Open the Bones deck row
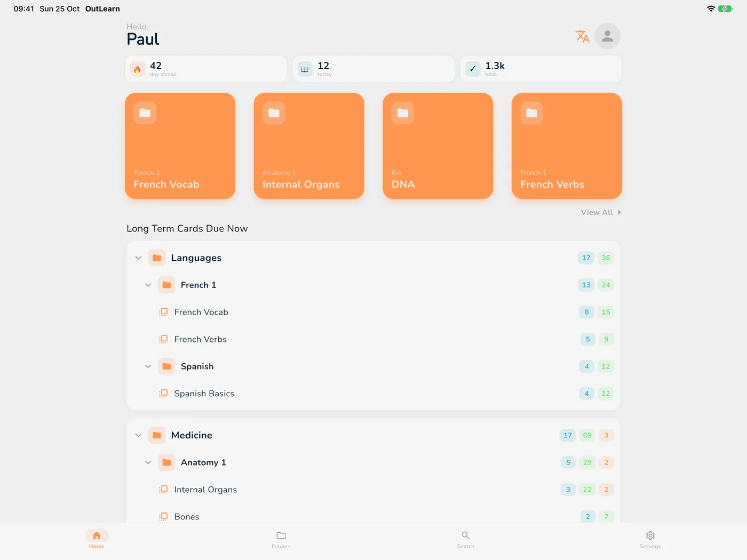This screenshot has width=747, height=560. coord(373,515)
